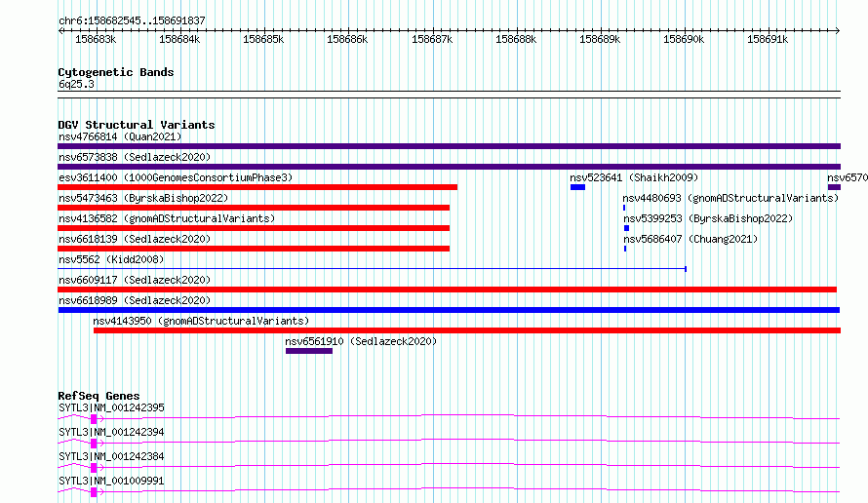The width and height of the screenshot is (868, 503).
Task: Open the SYTL3|NM_001009991 transcript label
Action: 111,481
